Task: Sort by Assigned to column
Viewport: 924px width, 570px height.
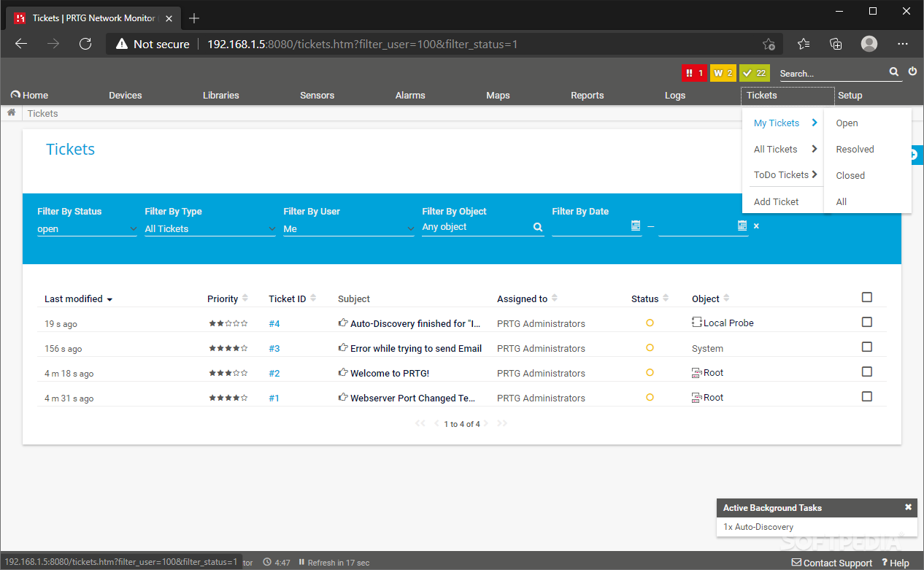Action: (527, 299)
